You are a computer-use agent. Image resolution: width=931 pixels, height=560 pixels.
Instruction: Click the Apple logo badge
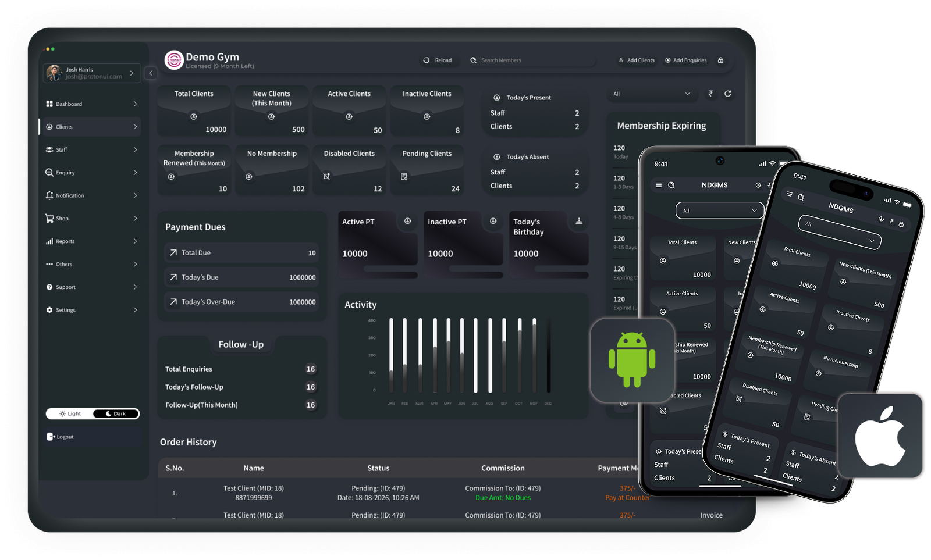pyautogui.click(x=880, y=436)
